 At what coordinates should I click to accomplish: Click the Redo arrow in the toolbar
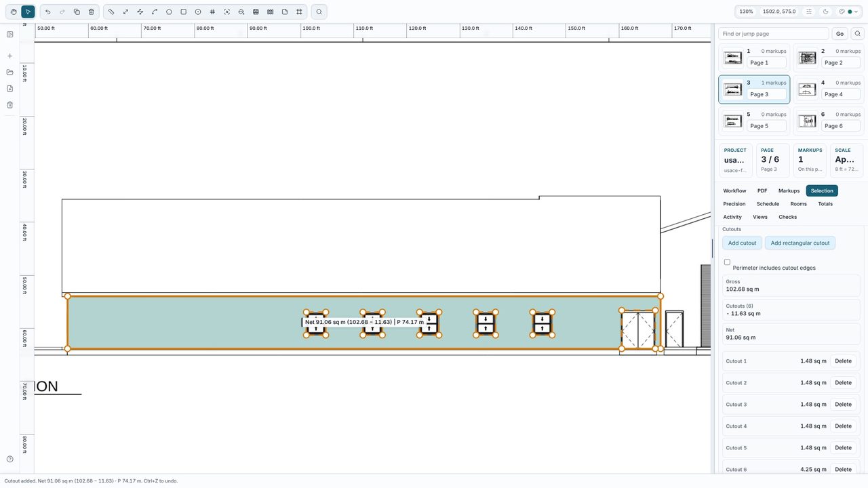(62, 12)
